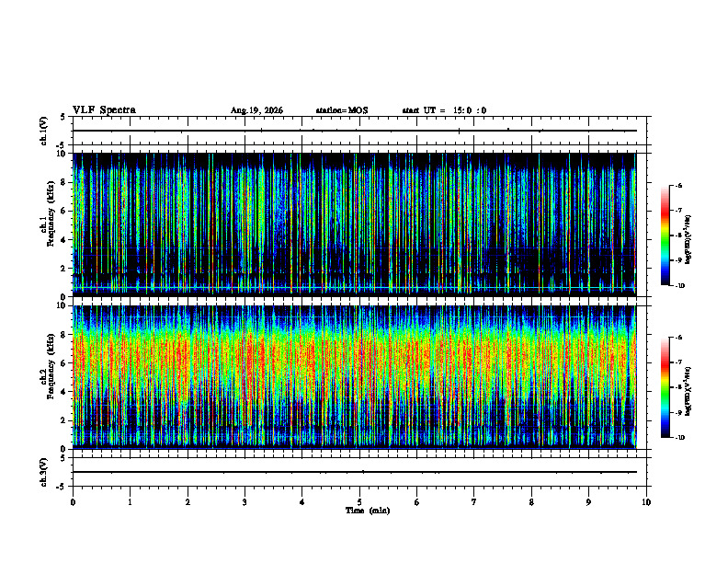Click time axis tick label "6"
Image resolution: width=728 pixels, height=563 pixels.
[x=417, y=502]
